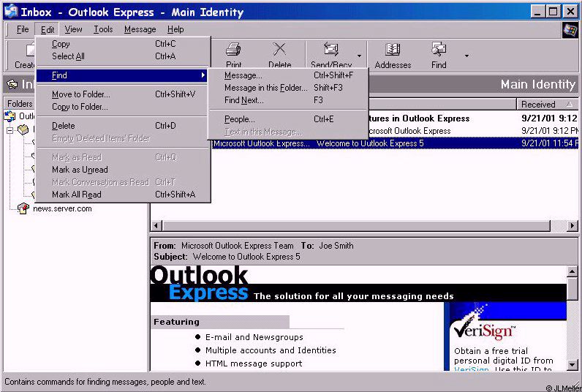Screen dimensions: 582x392
Task: Click recipient Joe Smith in preview header
Action: (x=336, y=246)
